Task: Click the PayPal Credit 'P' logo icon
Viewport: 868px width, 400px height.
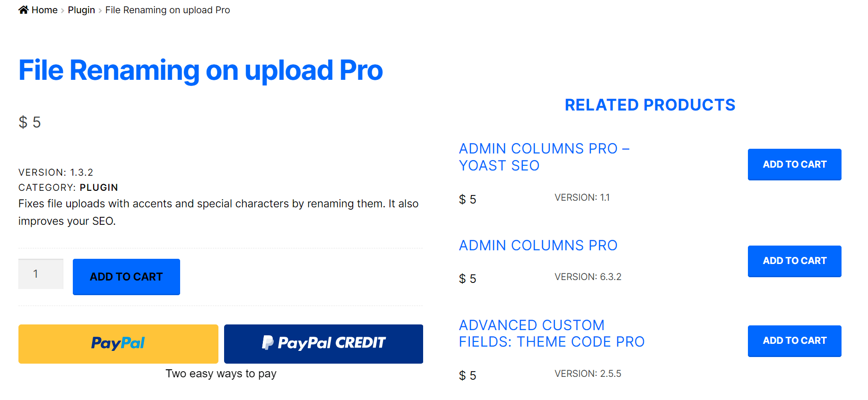Action: click(268, 342)
